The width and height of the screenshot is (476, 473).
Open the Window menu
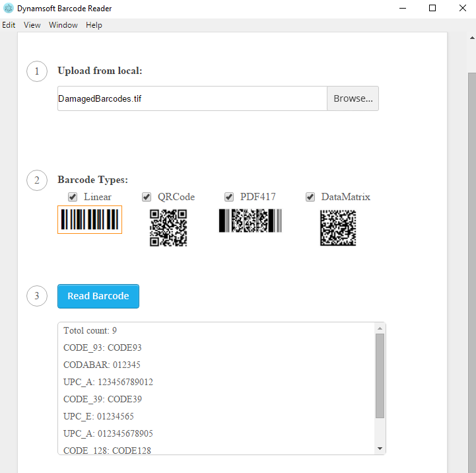63,25
